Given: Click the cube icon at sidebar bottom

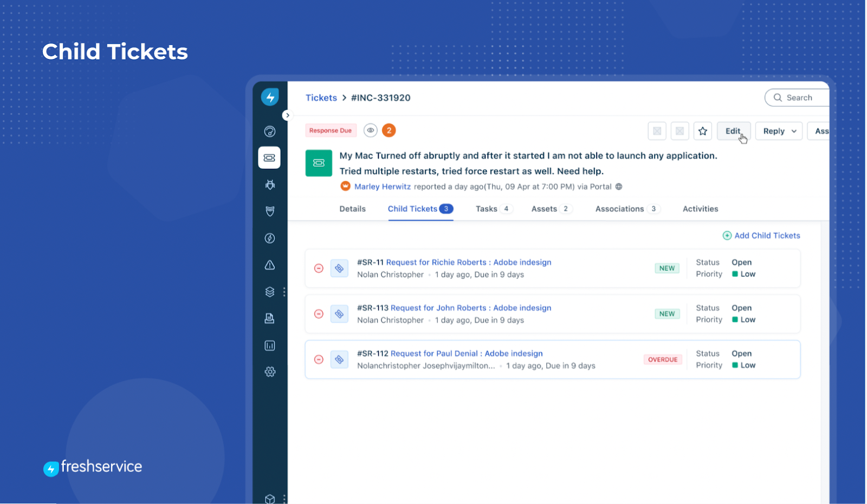Looking at the screenshot, I should [270, 499].
